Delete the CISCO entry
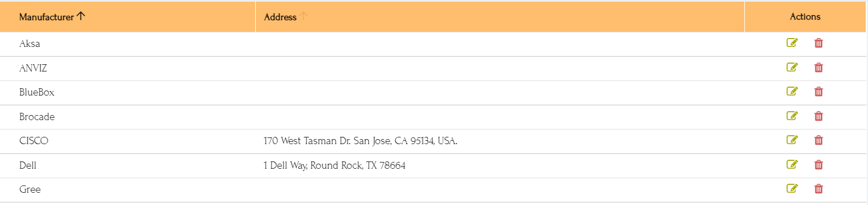The width and height of the screenshot is (868, 205). click(818, 140)
